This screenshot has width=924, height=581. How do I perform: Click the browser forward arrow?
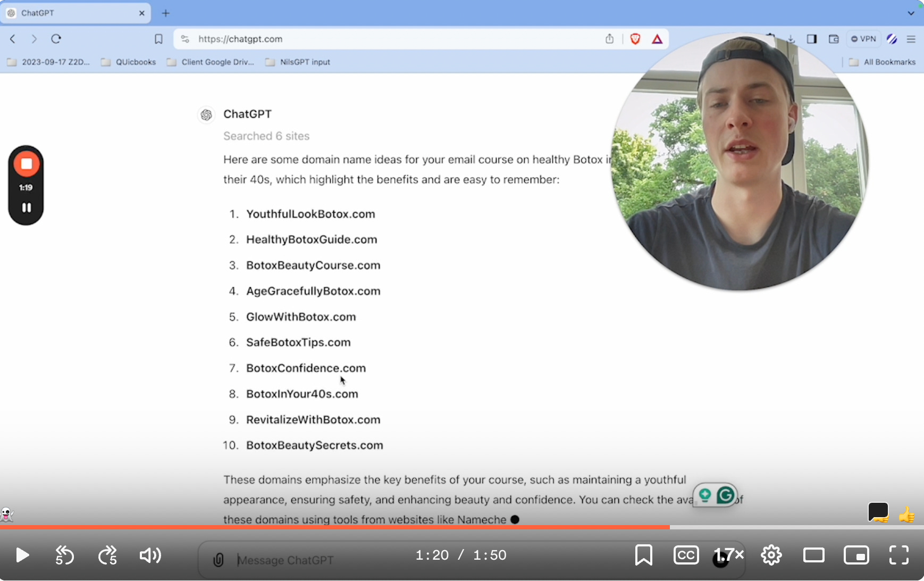pyautogui.click(x=34, y=39)
